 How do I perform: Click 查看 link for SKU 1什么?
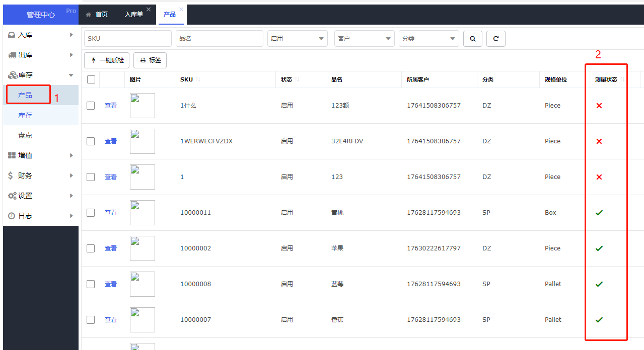coord(111,106)
